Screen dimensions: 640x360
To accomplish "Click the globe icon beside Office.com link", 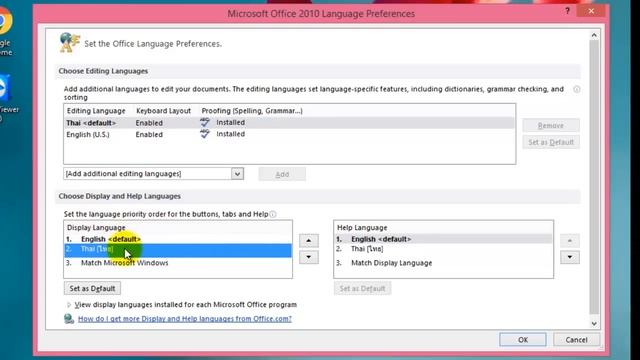I will point(69,318).
